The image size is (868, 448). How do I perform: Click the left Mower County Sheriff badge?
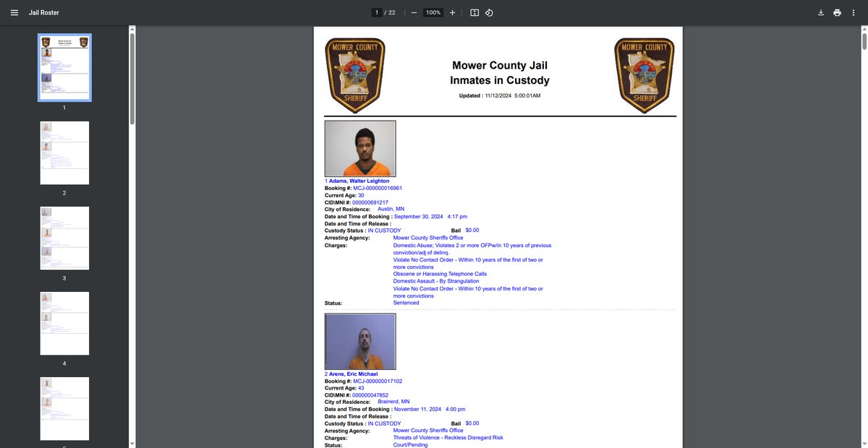click(x=355, y=75)
